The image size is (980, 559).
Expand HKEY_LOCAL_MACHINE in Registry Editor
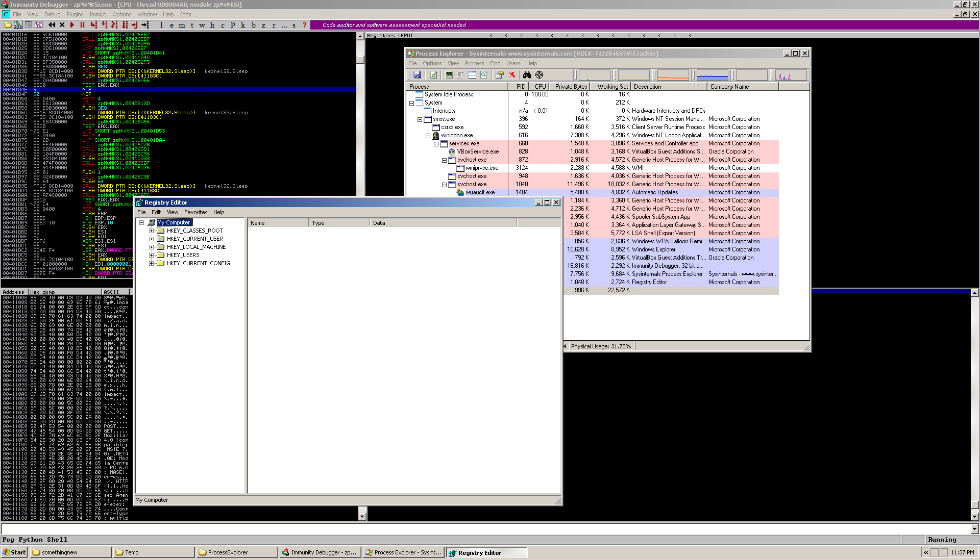pos(151,247)
